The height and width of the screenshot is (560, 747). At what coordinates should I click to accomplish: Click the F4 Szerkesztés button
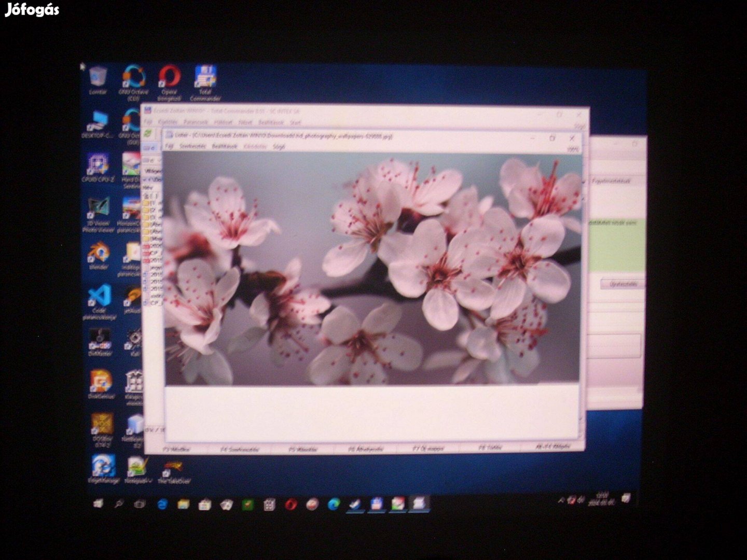(240, 449)
